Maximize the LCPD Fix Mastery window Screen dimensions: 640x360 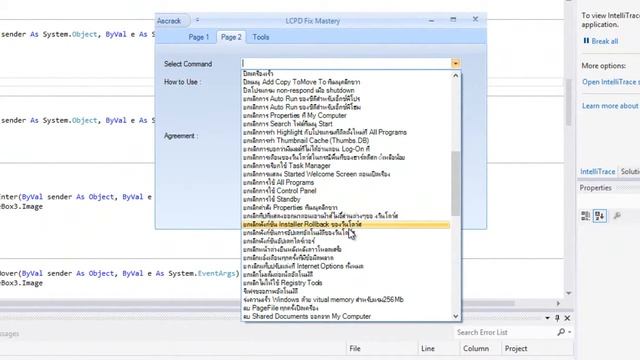pyautogui.click(x=453, y=20)
